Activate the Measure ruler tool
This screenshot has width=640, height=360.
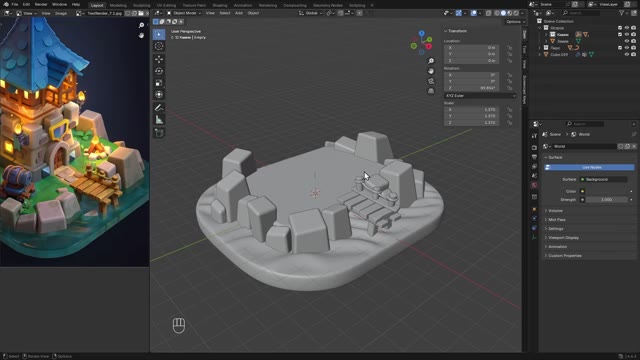[x=159, y=120]
